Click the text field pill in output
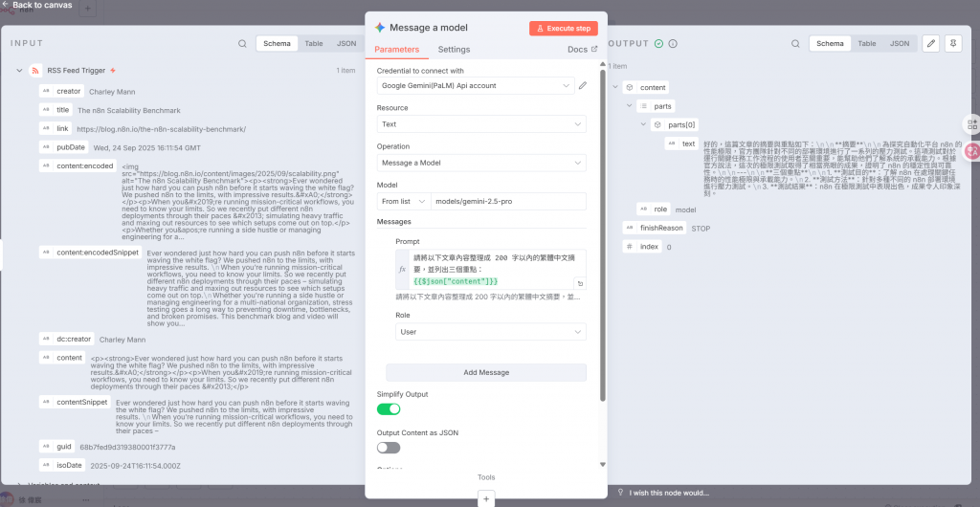 click(681, 143)
